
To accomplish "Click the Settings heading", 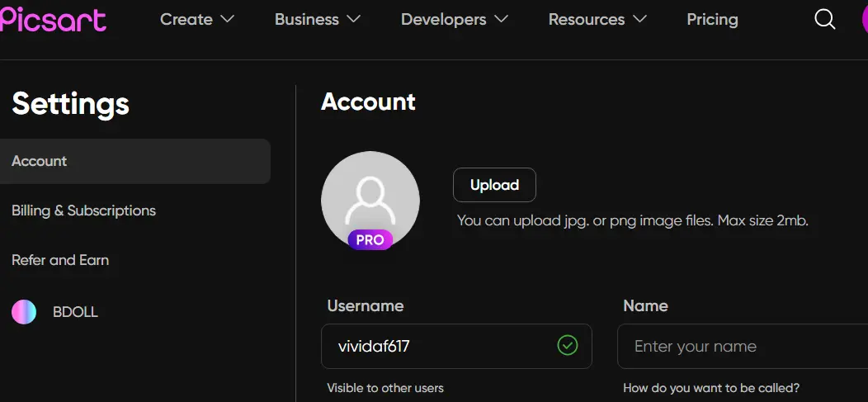I will tap(70, 103).
